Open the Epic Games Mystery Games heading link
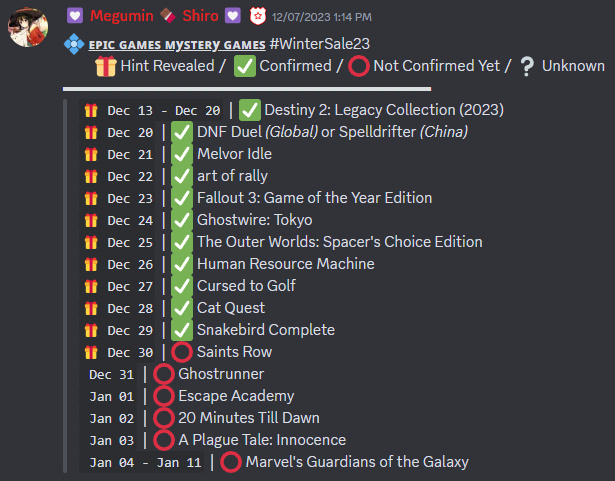 (x=177, y=45)
